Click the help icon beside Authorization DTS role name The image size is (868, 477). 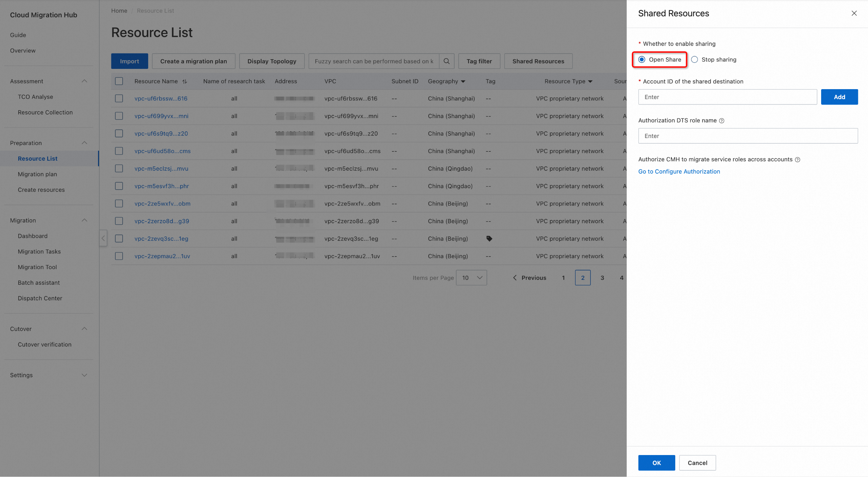(722, 121)
